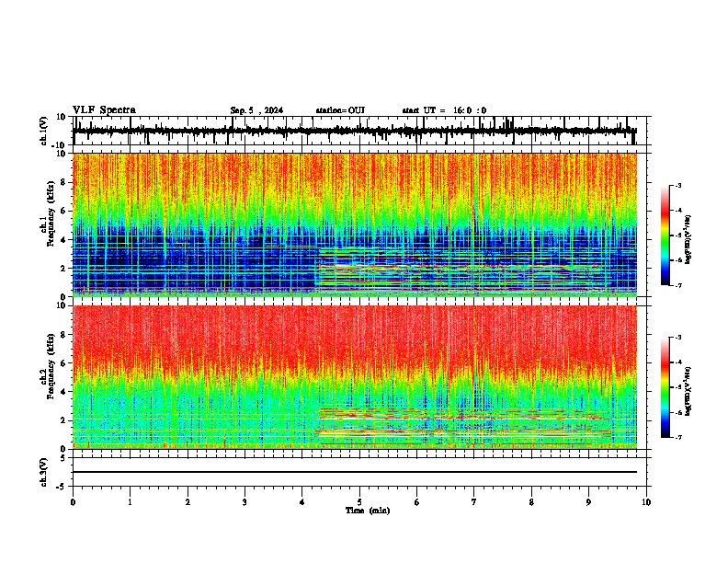Click time axis tick label "10"
The height and width of the screenshot is (563, 728).
click(646, 502)
